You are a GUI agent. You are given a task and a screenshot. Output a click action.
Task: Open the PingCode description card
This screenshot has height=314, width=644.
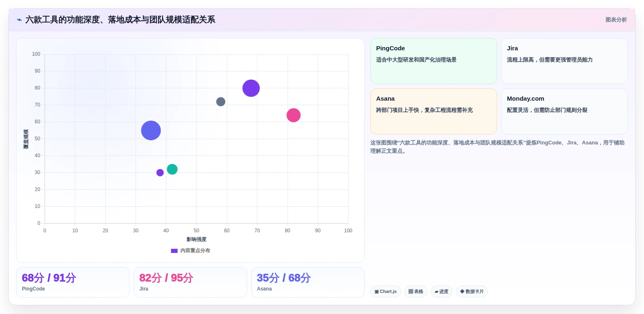pyautogui.click(x=434, y=61)
